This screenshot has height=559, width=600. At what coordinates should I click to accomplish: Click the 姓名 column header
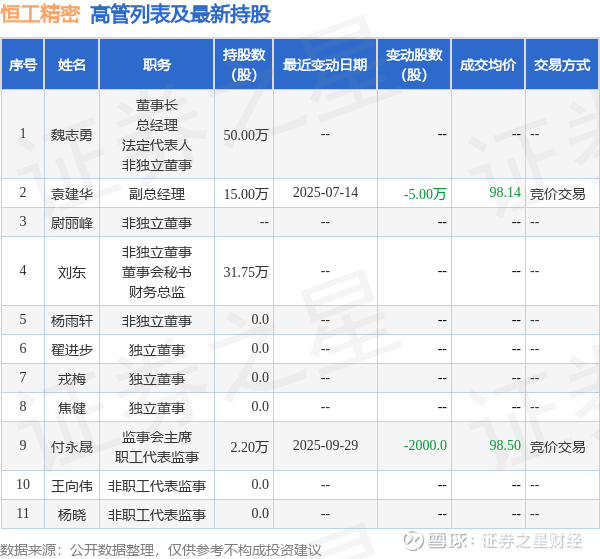pos(72,65)
